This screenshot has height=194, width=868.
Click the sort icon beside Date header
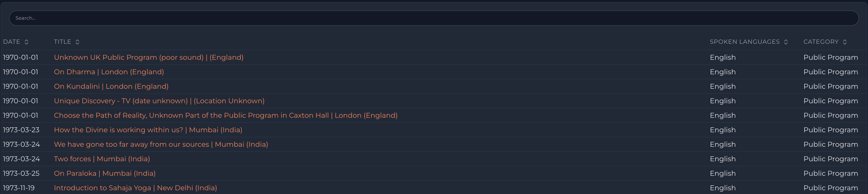(27, 42)
